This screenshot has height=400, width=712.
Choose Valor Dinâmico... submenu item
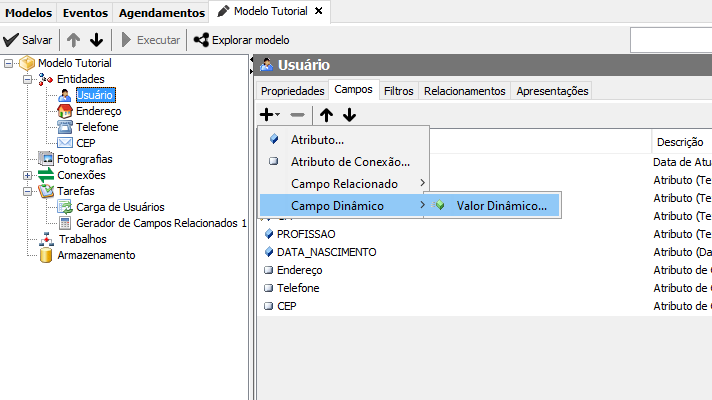click(x=501, y=206)
